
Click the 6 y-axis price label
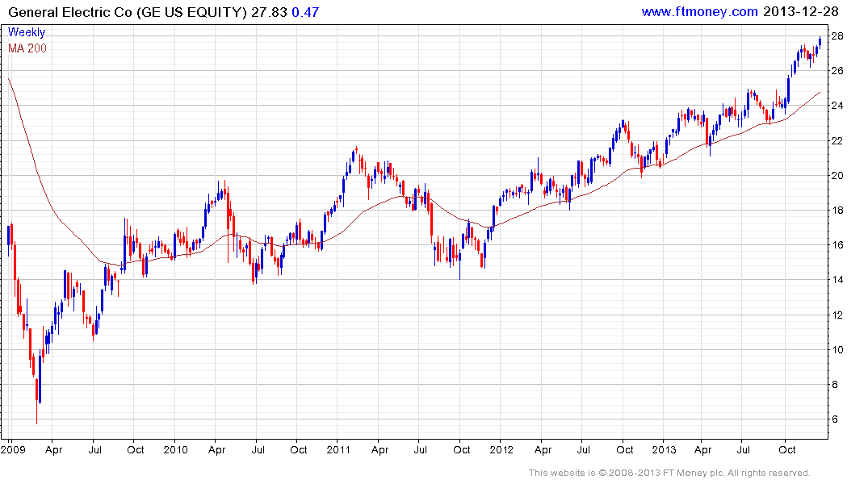click(x=835, y=419)
